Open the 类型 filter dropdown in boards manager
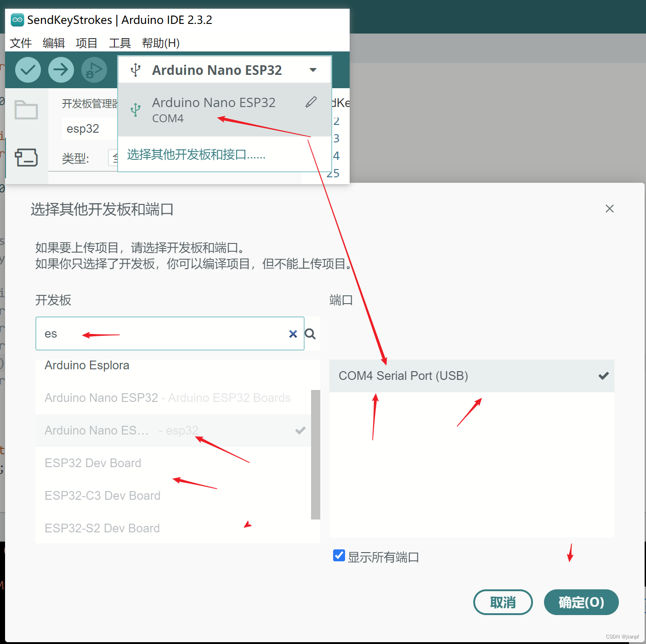The image size is (646, 644). click(x=113, y=158)
